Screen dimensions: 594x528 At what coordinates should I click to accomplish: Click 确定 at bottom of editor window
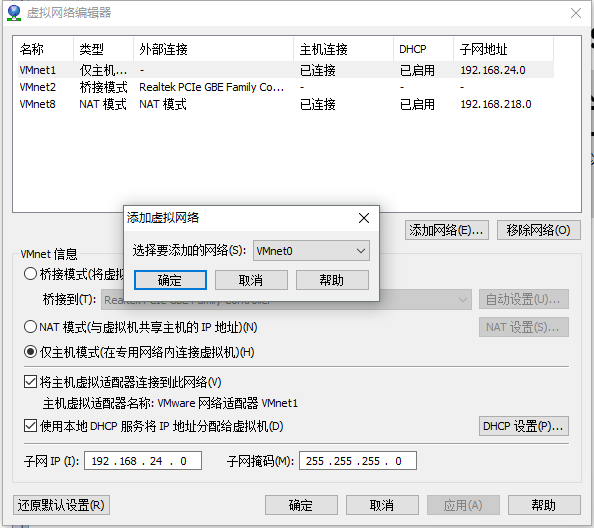[301, 505]
